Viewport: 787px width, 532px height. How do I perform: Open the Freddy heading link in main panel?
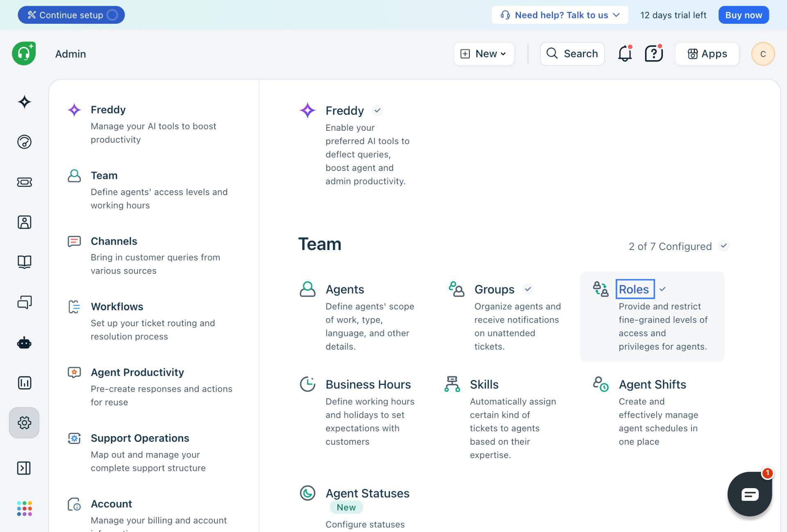[345, 111]
